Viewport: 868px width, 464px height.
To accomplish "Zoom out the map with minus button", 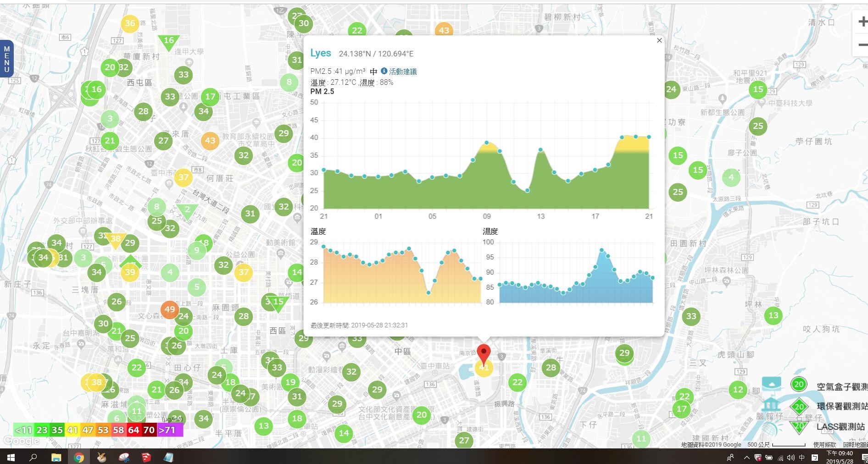I will point(862,45).
